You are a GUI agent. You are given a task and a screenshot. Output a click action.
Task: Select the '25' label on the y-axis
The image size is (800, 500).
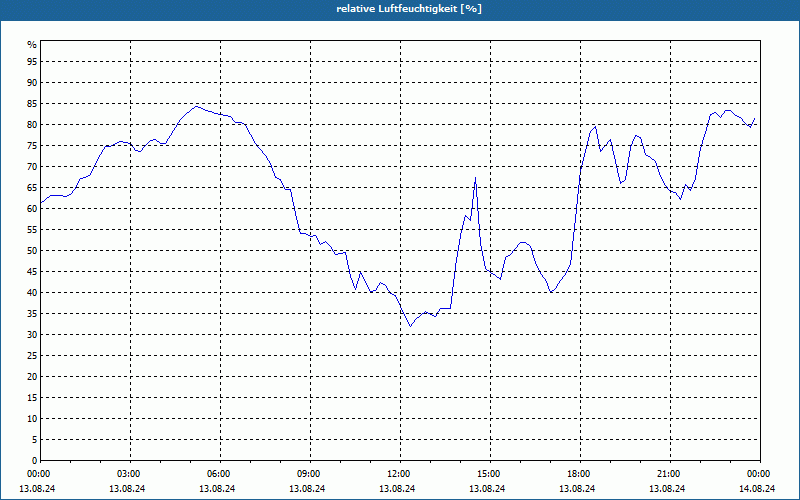tap(32, 355)
